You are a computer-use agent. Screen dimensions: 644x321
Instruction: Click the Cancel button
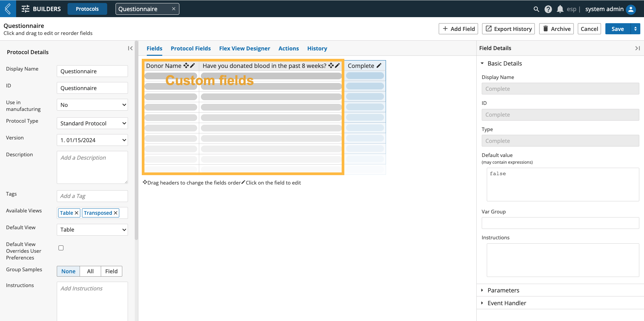point(589,29)
